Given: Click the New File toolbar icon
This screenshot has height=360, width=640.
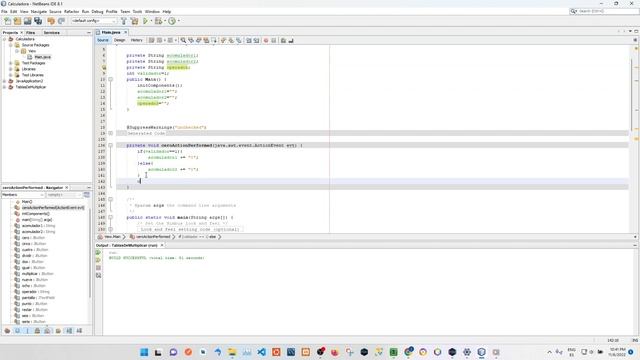Looking at the screenshot, I should click(7, 21).
